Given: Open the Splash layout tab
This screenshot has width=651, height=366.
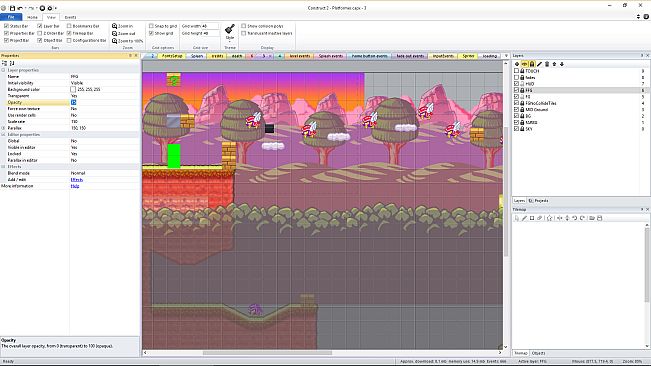Looking at the screenshot, I should (x=197, y=56).
